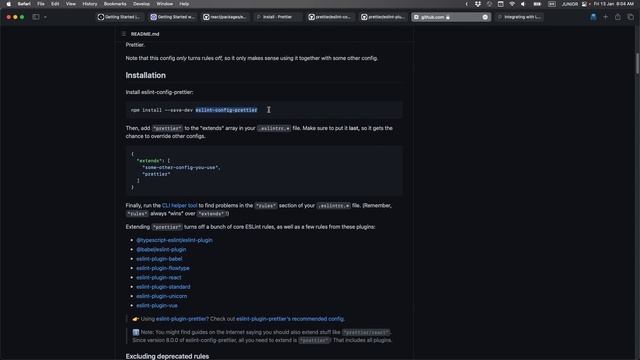Click the blue extension icon in toolbar
The height and width of the screenshot is (360, 640).
coord(593,17)
